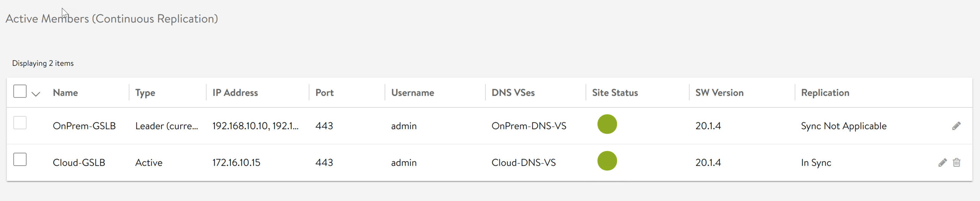Click the IP Address column header

pos(235,93)
